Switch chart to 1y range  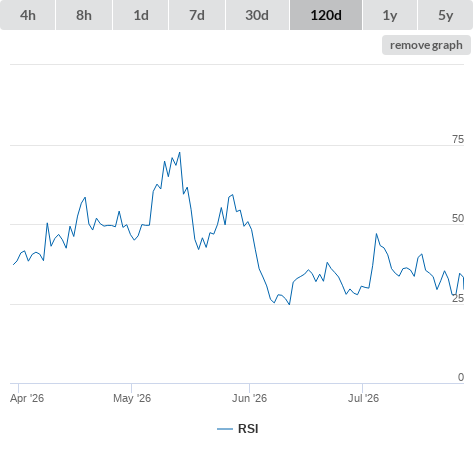(390, 15)
